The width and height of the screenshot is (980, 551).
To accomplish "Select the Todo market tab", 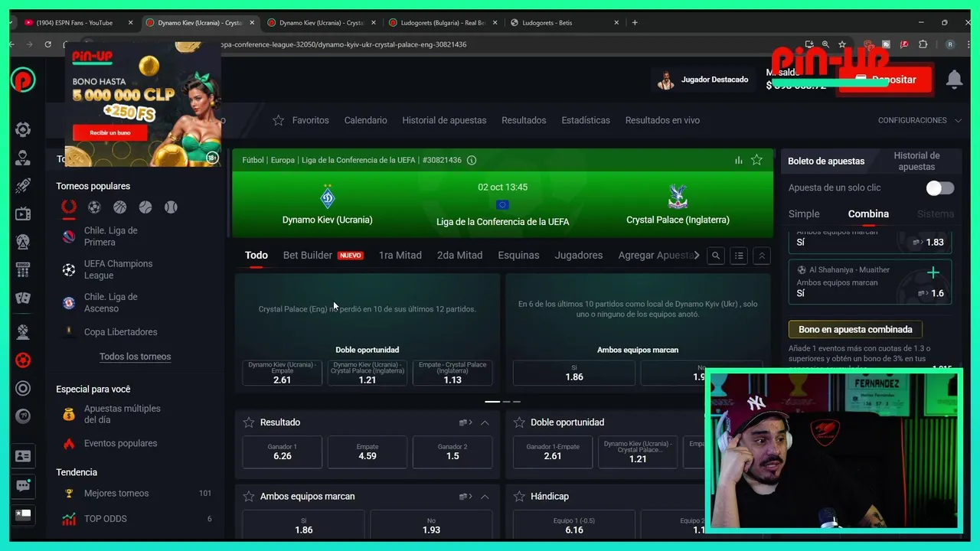I will click(x=256, y=255).
